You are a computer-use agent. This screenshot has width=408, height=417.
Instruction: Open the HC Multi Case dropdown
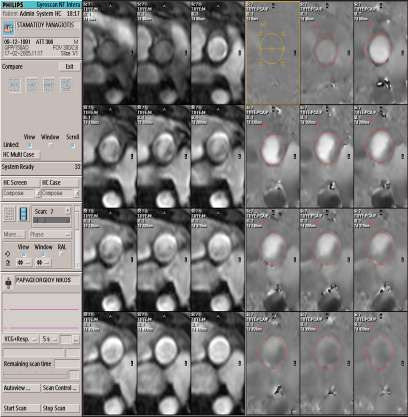(21, 155)
